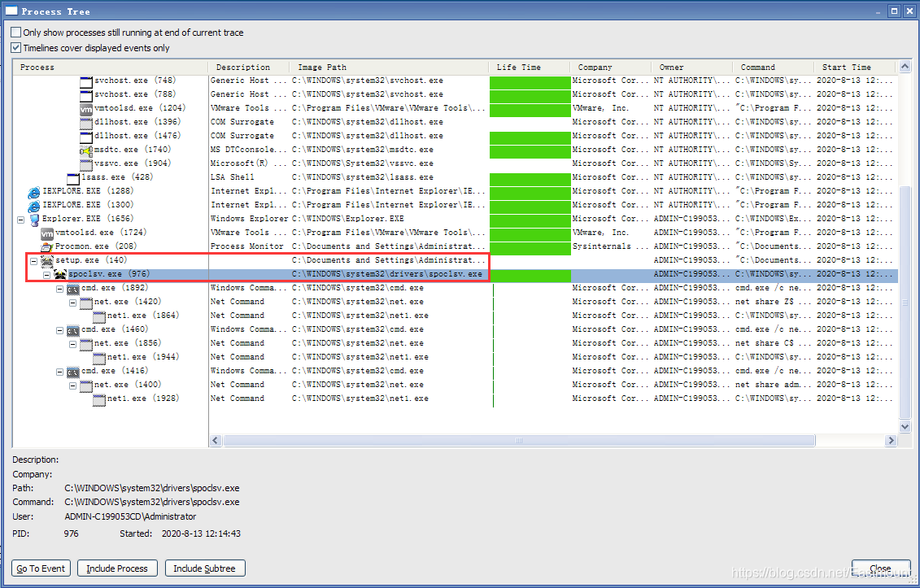The width and height of the screenshot is (920, 588).
Task: Select the 'net share adm' command cell
Action: 774,385
